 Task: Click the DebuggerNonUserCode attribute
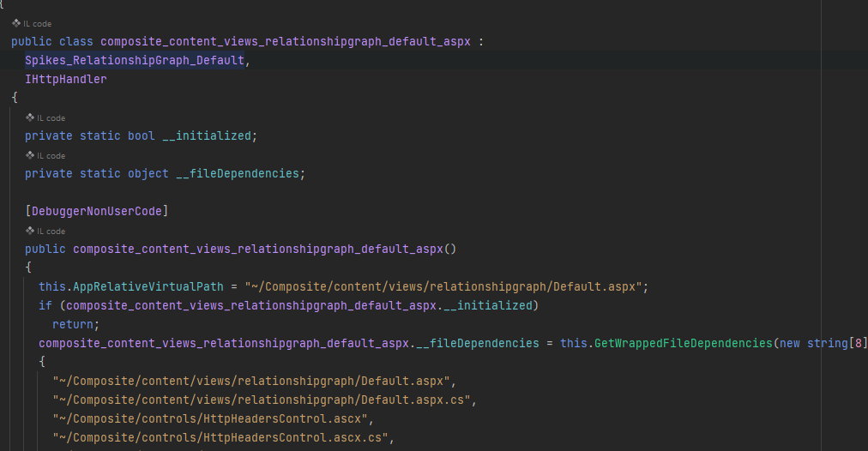97,211
